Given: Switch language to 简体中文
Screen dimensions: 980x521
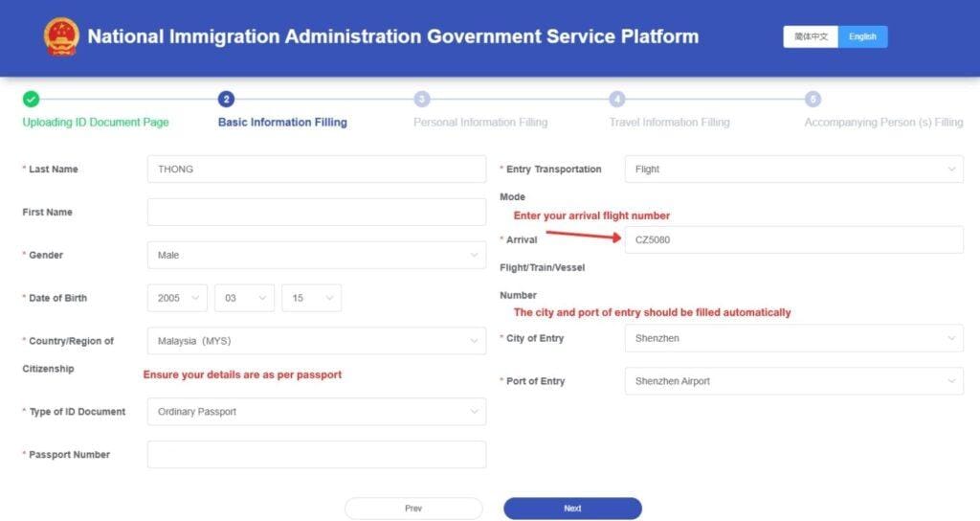Looking at the screenshot, I should point(811,37).
